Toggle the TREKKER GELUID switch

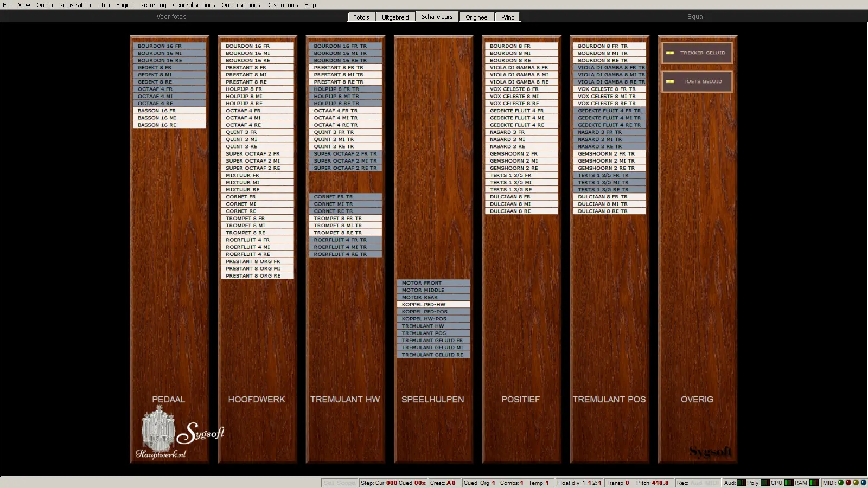(x=697, y=53)
